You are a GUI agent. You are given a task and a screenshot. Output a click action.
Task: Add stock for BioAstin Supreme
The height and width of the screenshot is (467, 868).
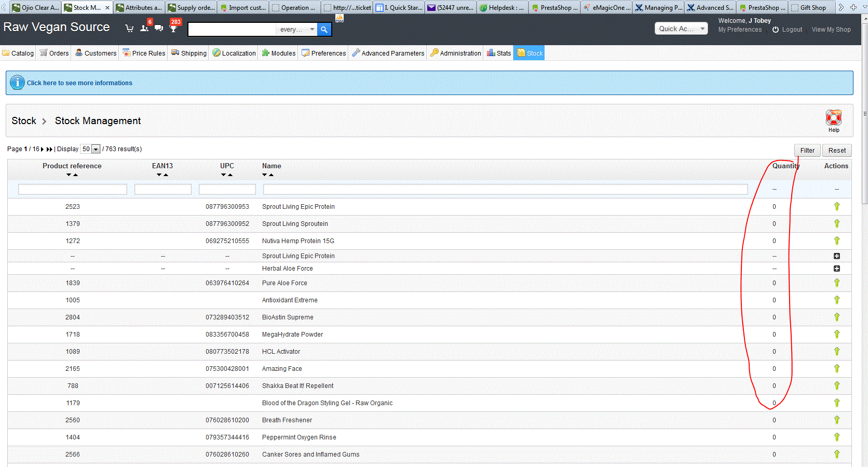837,317
